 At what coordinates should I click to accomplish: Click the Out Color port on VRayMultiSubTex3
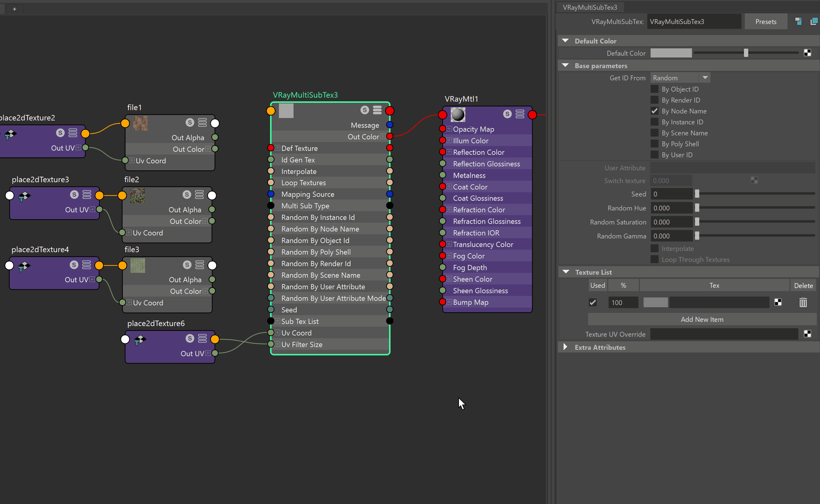389,136
